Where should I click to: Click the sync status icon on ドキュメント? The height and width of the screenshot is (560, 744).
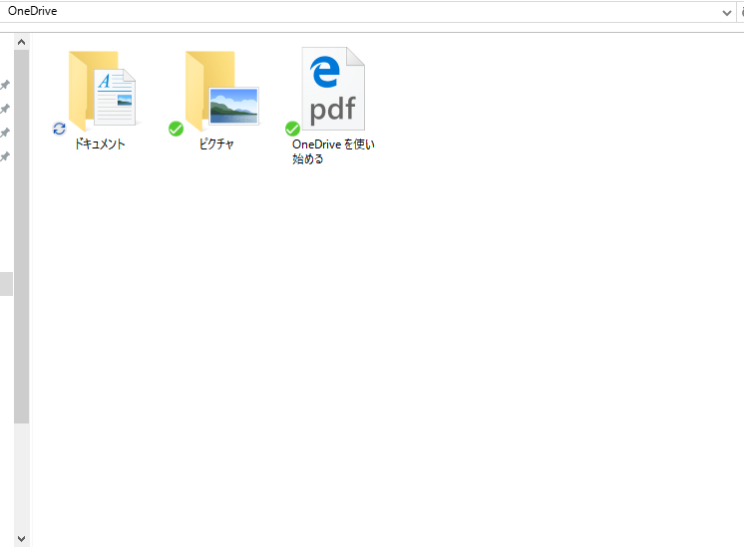[x=59, y=129]
